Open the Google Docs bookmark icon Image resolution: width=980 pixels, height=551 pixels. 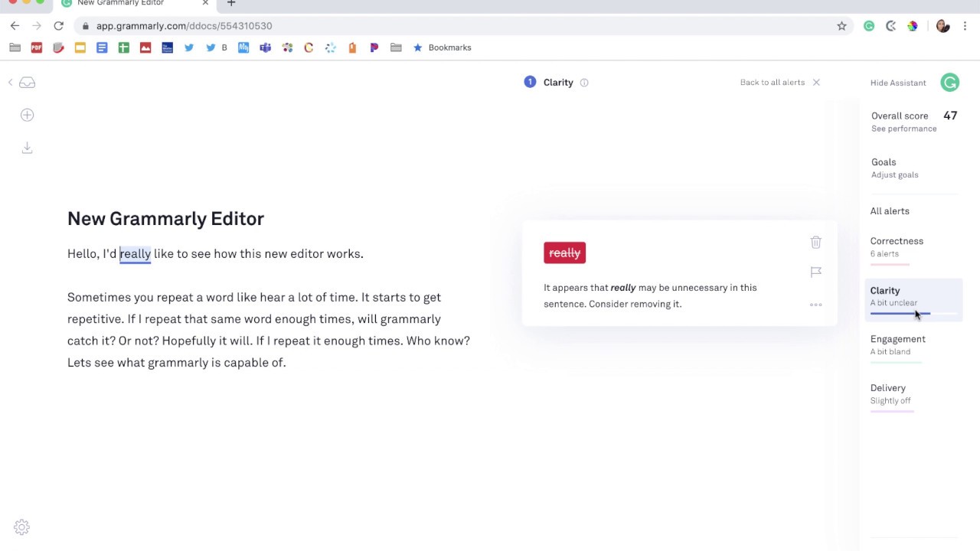coord(102,47)
